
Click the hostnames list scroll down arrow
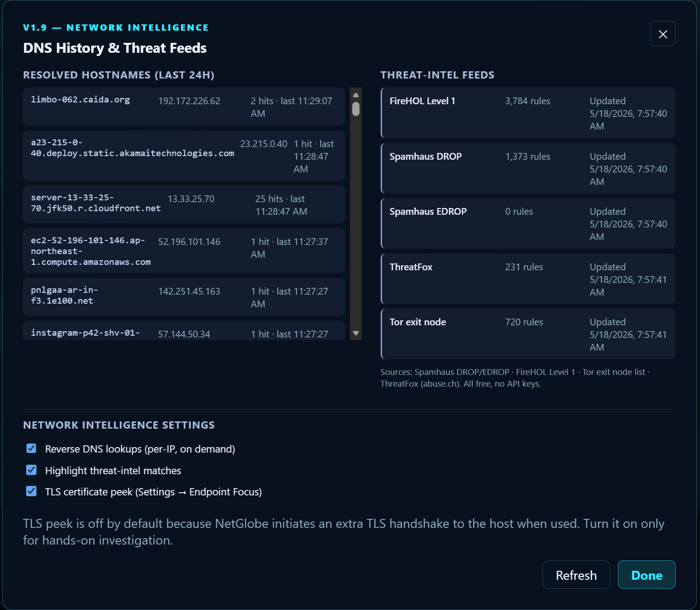coord(356,333)
